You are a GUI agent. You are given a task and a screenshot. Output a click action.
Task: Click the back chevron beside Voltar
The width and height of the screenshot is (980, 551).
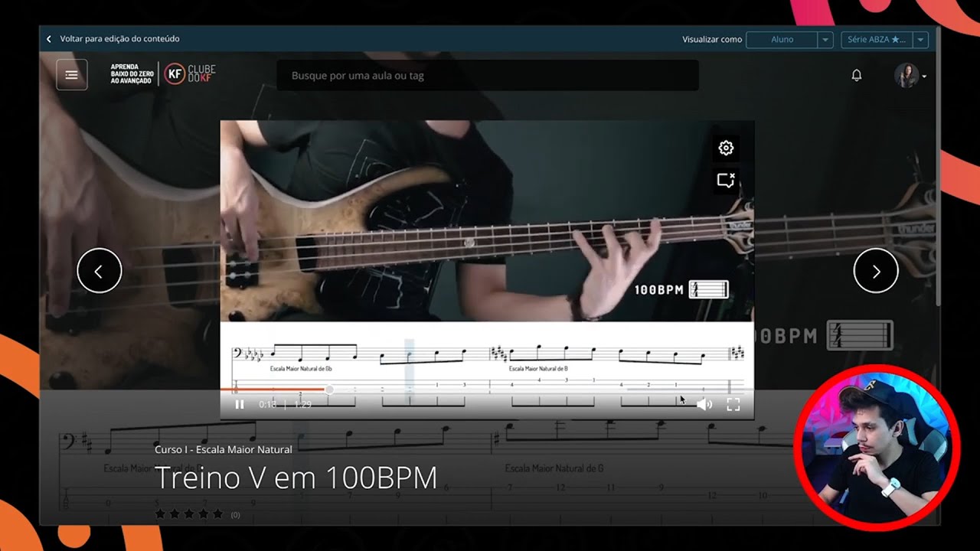[x=49, y=39]
